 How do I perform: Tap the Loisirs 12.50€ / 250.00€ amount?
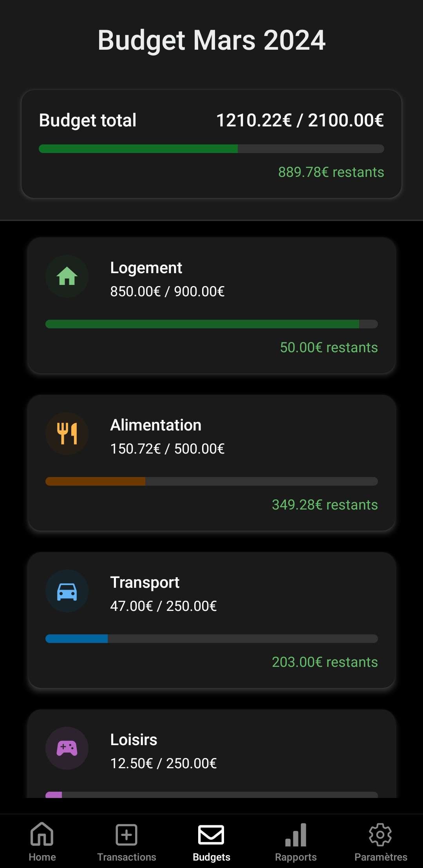pyautogui.click(x=163, y=764)
